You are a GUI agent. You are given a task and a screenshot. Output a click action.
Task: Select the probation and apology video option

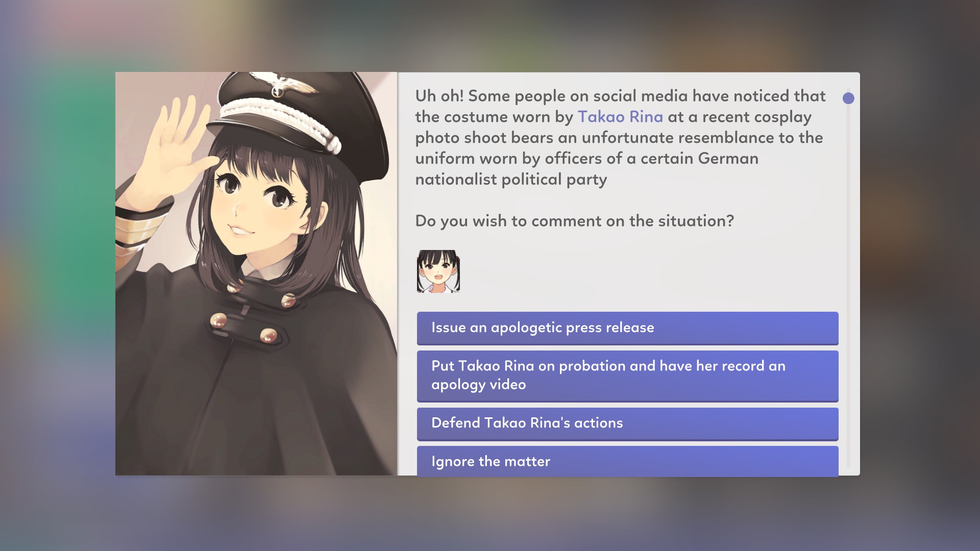(x=627, y=375)
